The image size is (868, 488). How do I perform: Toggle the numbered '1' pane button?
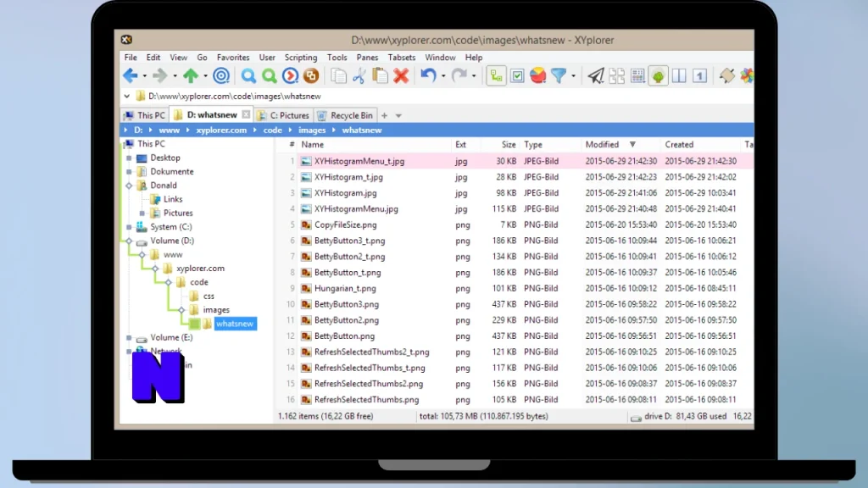click(699, 75)
